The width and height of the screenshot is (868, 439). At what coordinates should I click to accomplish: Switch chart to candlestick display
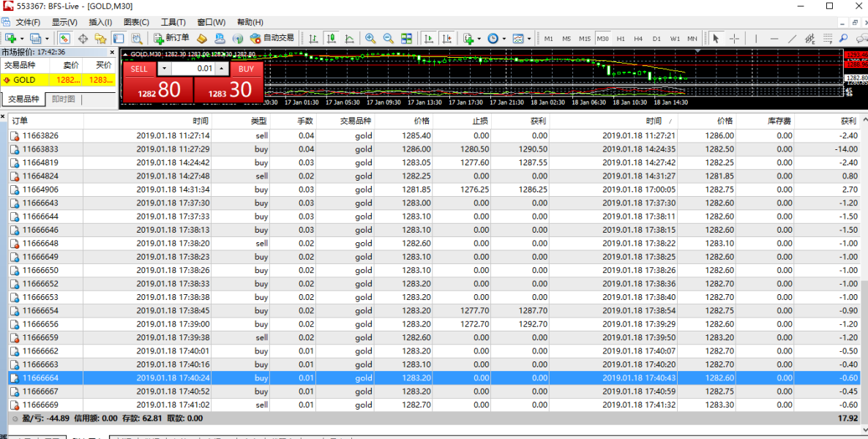point(332,38)
